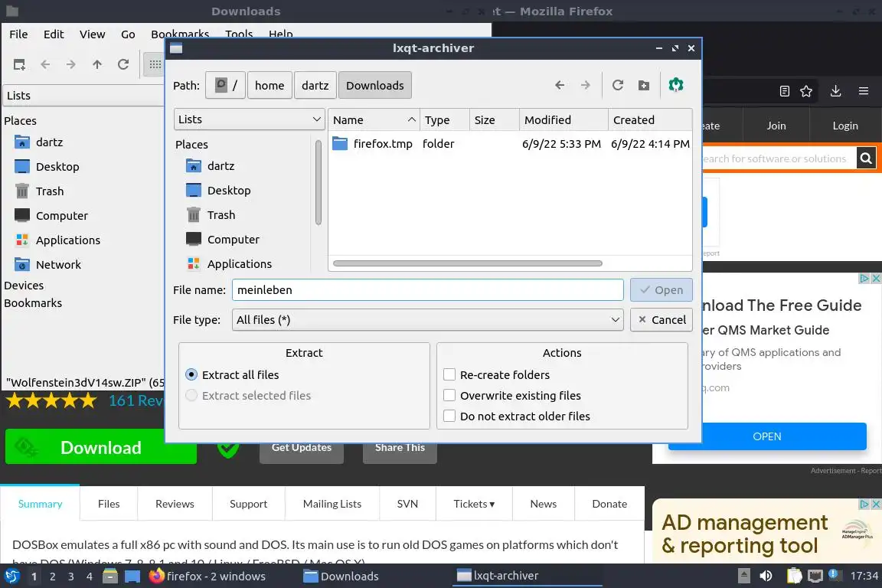Click the Downloads path segment button
882x588 pixels.
374,86
